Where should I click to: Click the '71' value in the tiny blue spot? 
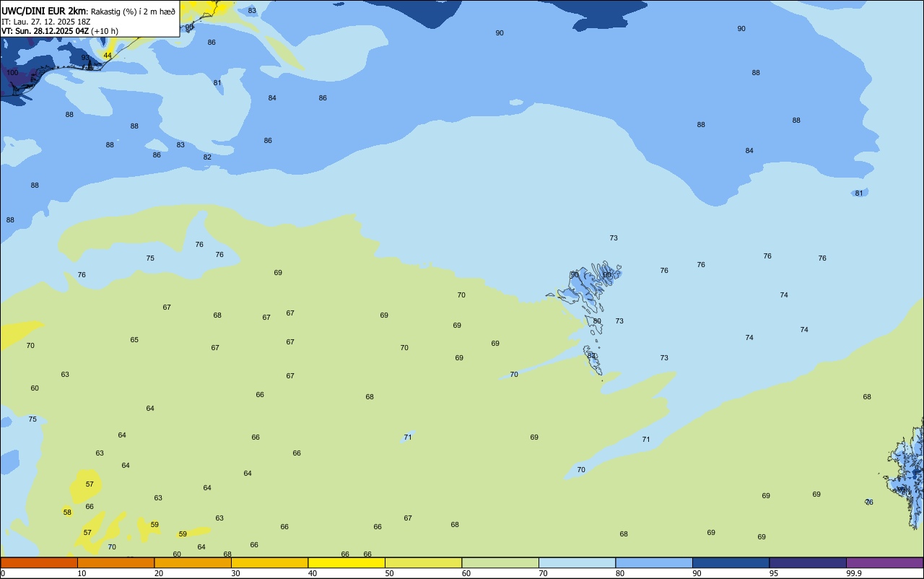tap(408, 437)
